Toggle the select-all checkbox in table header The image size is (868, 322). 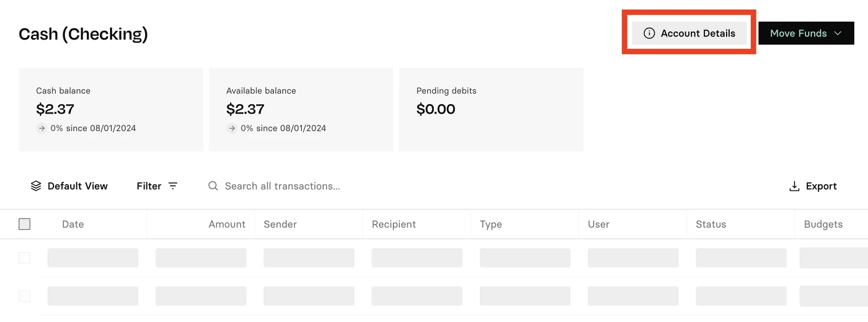[x=24, y=224]
